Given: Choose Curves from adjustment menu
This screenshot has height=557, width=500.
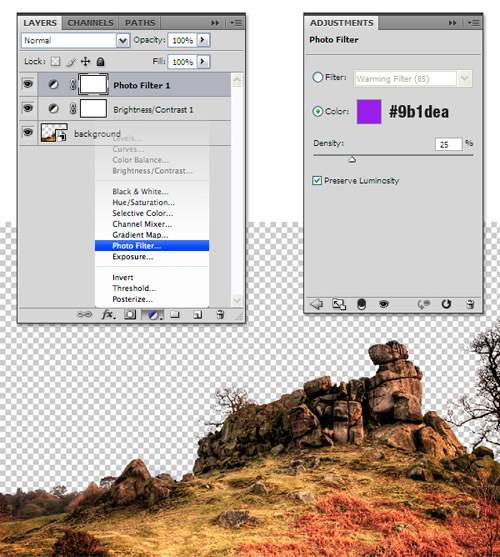Looking at the screenshot, I should coord(128,149).
